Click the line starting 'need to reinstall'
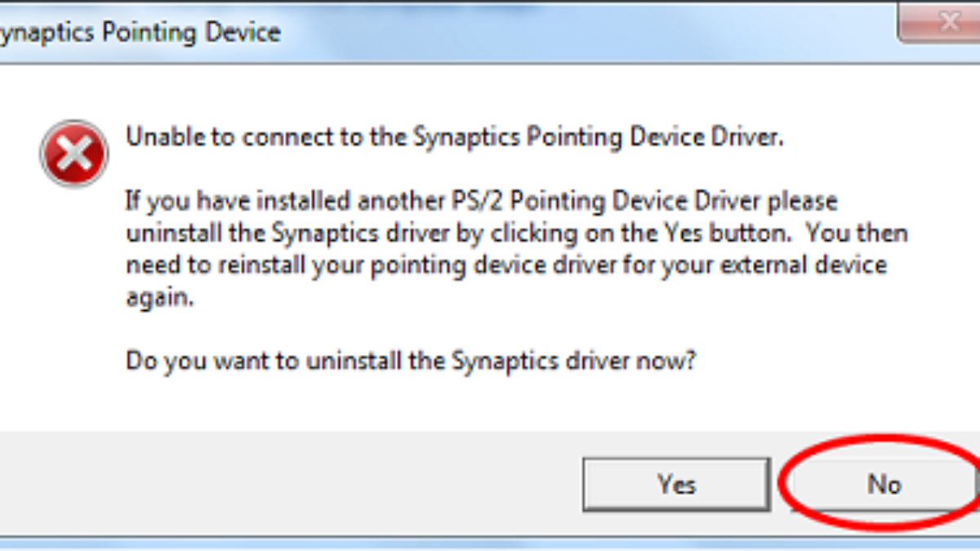 click(x=506, y=265)
